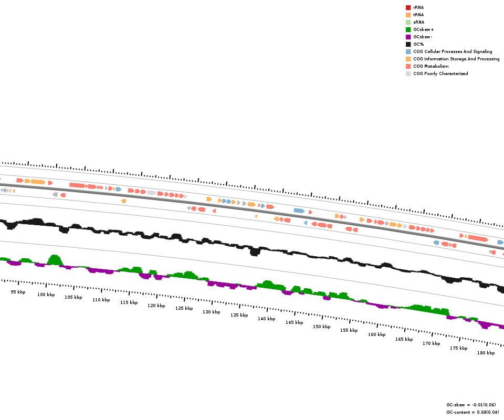The image size is (504, 420).
Task: Select the large blue gene arrow near 145 kbp
Action: click(299, 211)
